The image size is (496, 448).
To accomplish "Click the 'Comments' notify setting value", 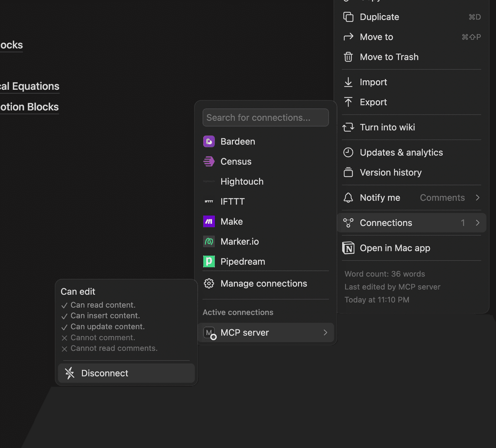I will click(442, 198).
